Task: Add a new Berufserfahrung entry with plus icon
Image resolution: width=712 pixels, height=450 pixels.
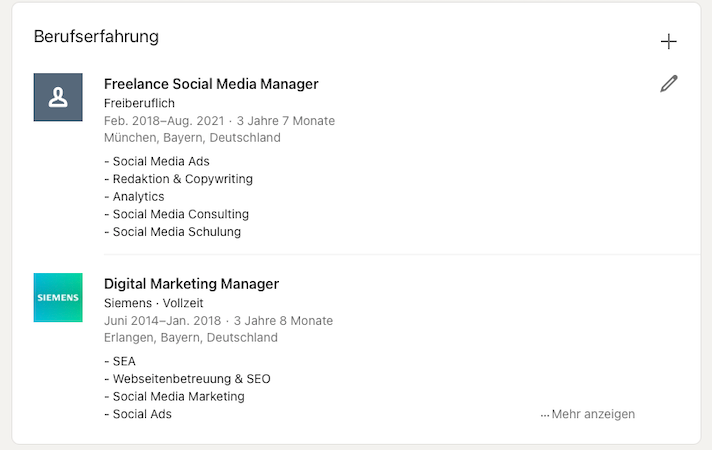Action: pos(669,41)
